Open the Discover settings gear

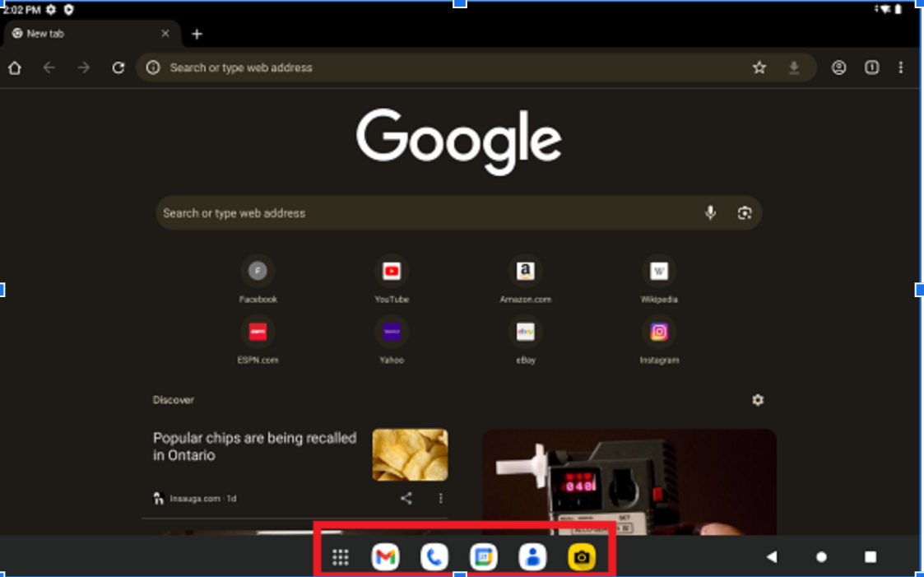[758, 400]
